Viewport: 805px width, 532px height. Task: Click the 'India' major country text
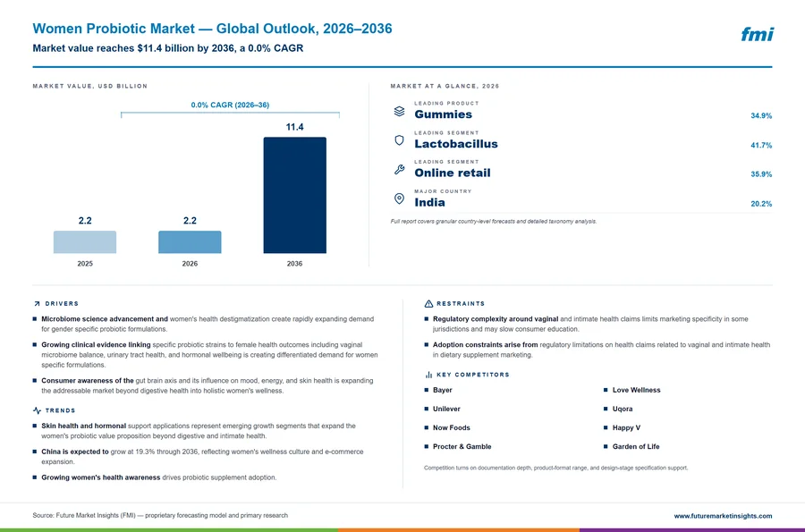(x=429, y=202)
